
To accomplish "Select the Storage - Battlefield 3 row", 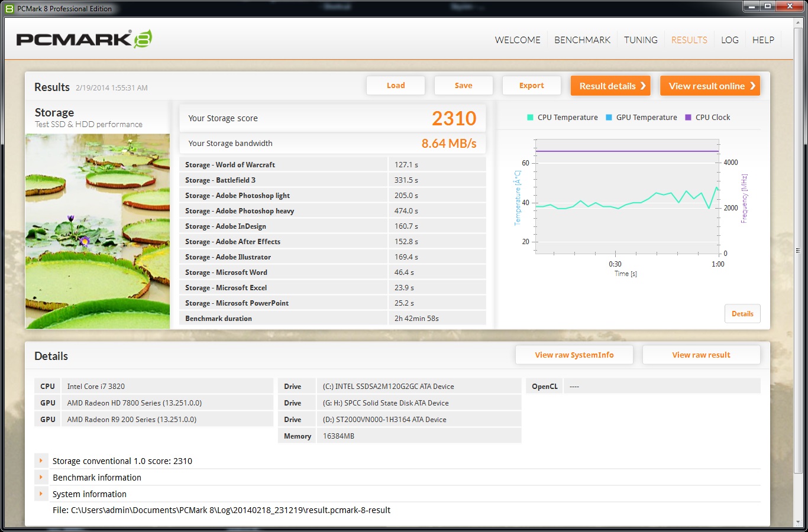I will click(332, 180).
